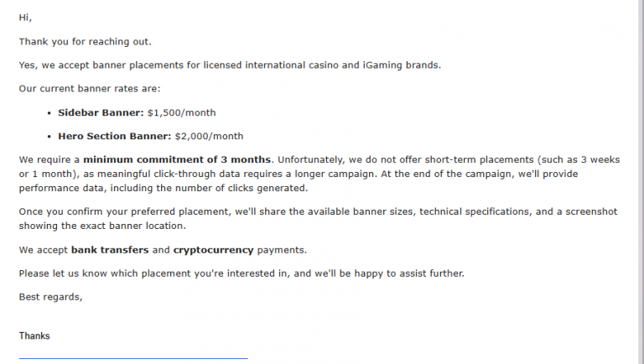644x364 pixels.
Task: Click the bold 'Hero Section Banner:' label
Action: click(x=114, y=136)
